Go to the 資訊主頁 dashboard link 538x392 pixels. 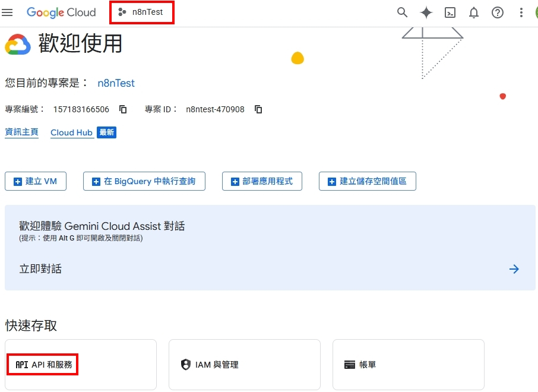coord(21,132)
